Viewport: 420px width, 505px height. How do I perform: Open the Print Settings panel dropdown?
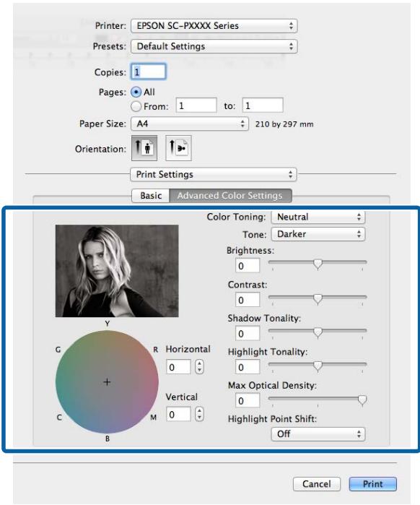click(214, 175)
